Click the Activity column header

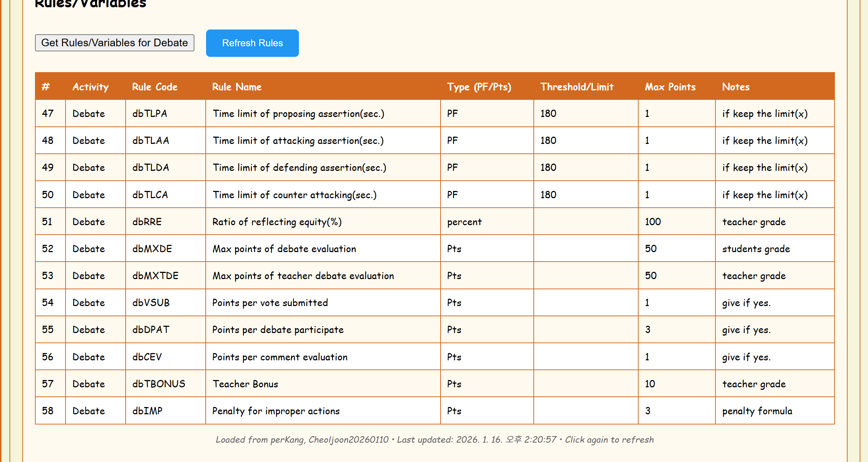click(90, 87)
